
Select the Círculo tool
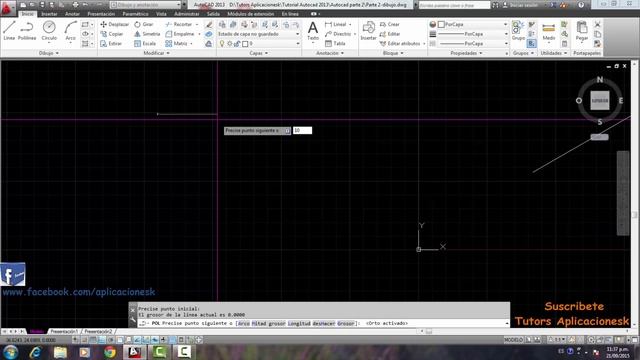click(x=49, y=31)
